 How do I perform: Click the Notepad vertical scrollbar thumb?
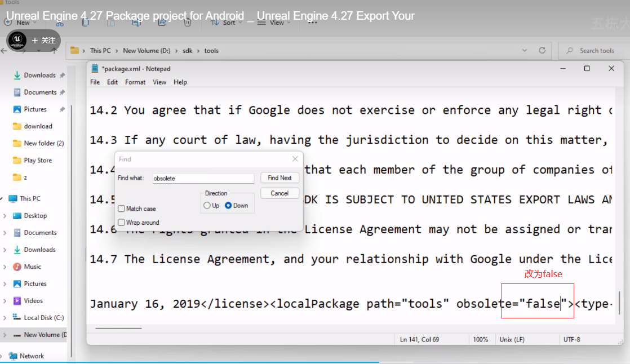pyautogui.click(x=619, y=303)
